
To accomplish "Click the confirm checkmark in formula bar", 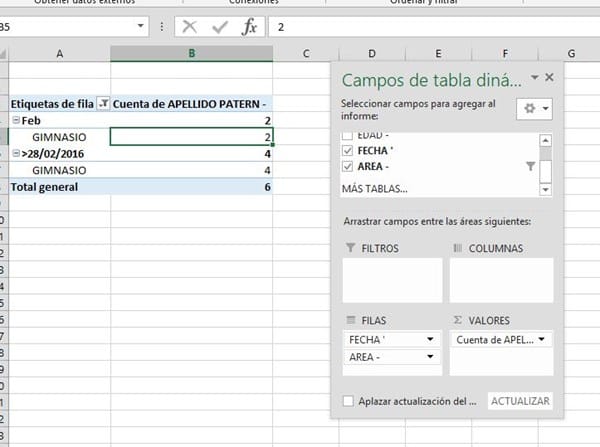I will click(220, 27).
